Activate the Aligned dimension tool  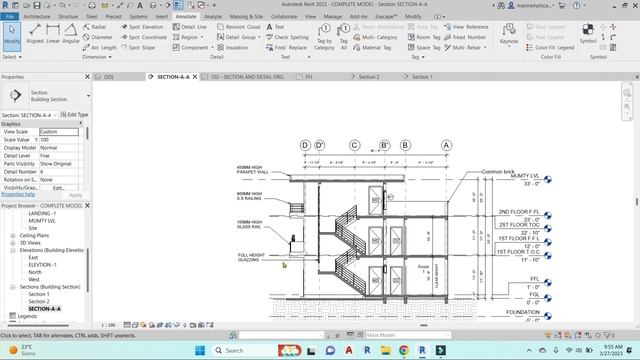pos(35,33)
